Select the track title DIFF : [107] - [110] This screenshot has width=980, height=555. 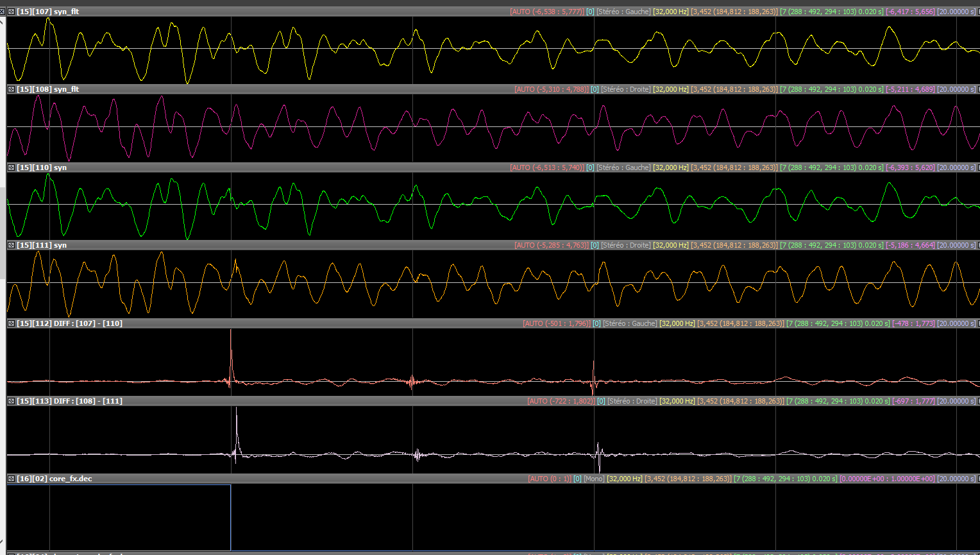pyautogui.click(x=88, y=323)
